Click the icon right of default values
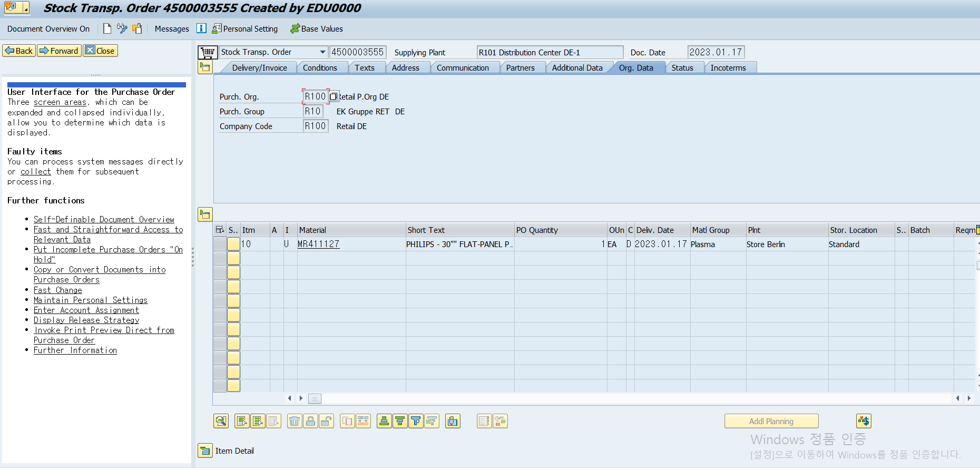The height and width of the screenshot is (470, 980). 500,421
